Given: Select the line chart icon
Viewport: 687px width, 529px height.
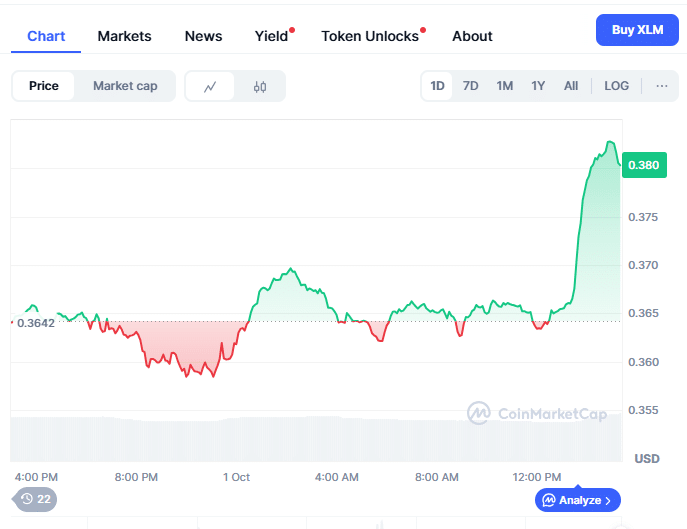Looking at the screenshot, I should (210, 86).
